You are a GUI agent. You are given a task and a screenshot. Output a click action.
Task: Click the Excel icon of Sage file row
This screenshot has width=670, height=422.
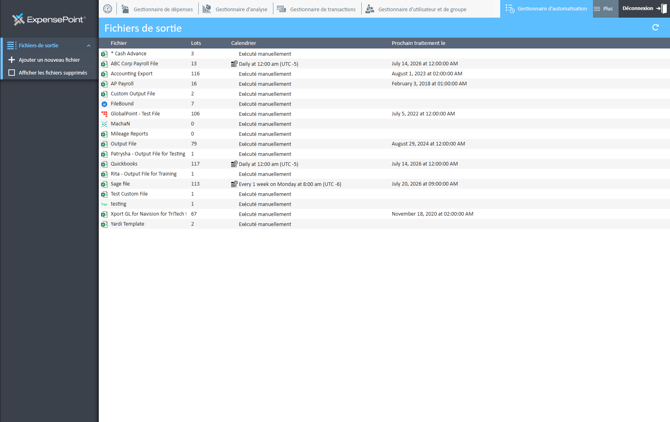[x=104, y=184]
